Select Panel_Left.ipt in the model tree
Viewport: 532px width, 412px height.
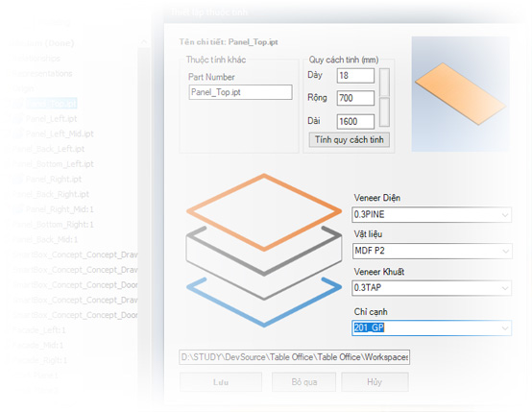pos(51,119)
